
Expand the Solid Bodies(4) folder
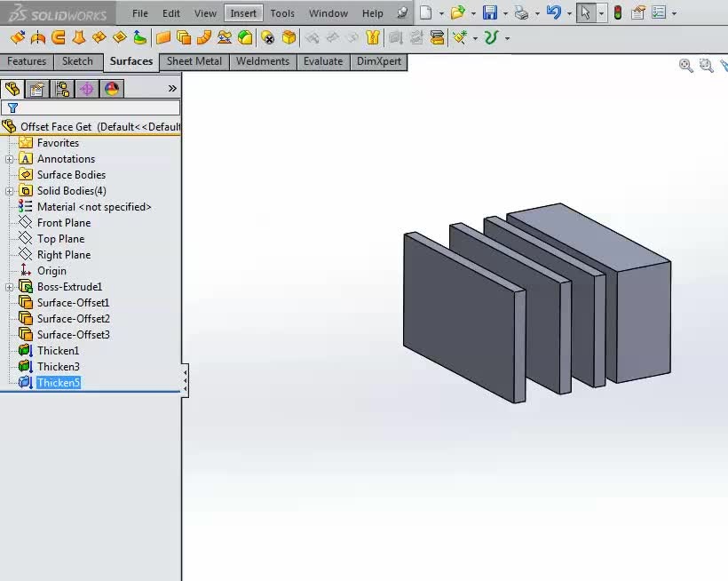pyautogui.click(x=10, y=191)
